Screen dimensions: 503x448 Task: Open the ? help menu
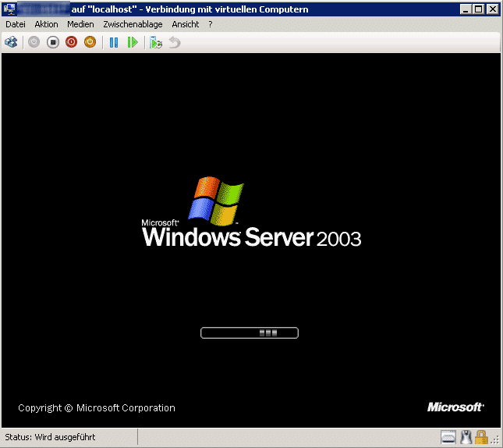[211, 24]
